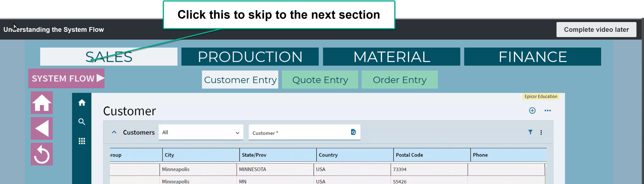The image size is (644, 184).
Task: Click the SYSTEM FLOW button
Action: coord(66,78)
